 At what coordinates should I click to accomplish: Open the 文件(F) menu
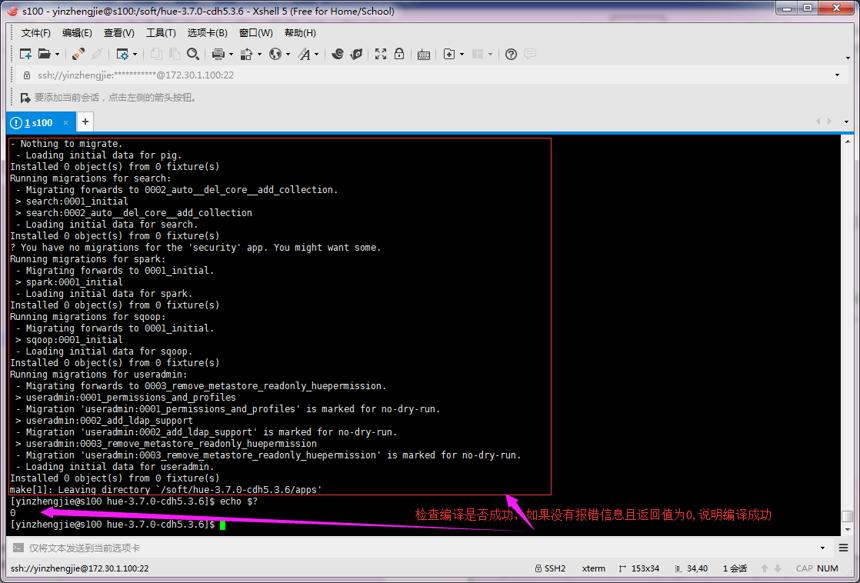(36, 33)
